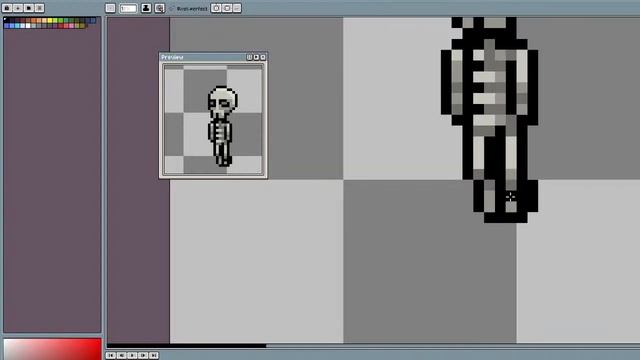640x360 pixels.
Task: Pick the white color in palette second row
Action: click(28, 26)
